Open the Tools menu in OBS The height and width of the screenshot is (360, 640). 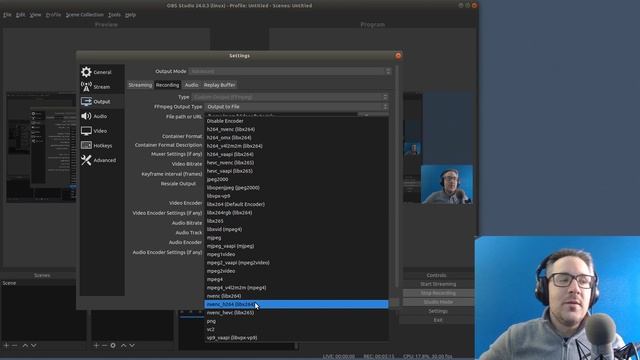[114, 15]
